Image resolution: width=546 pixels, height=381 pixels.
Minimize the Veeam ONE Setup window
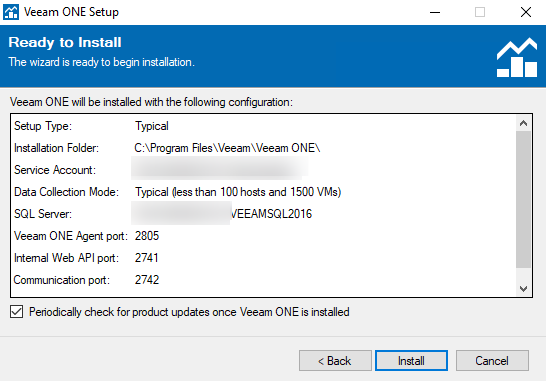coord(435,13)
